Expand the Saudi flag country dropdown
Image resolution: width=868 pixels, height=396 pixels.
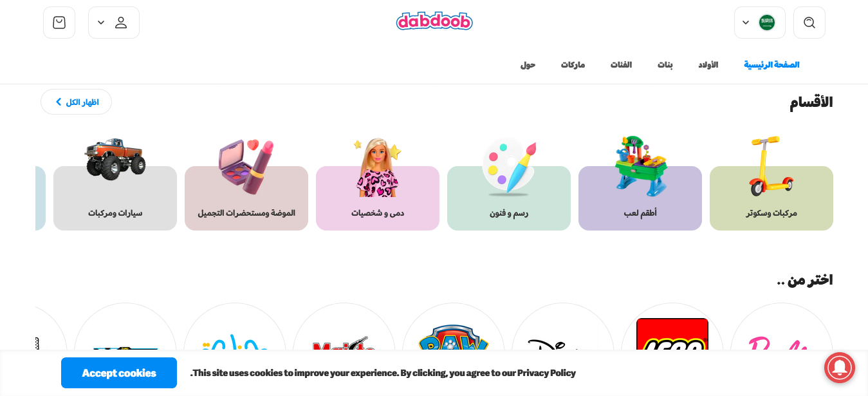pos(760,23)
